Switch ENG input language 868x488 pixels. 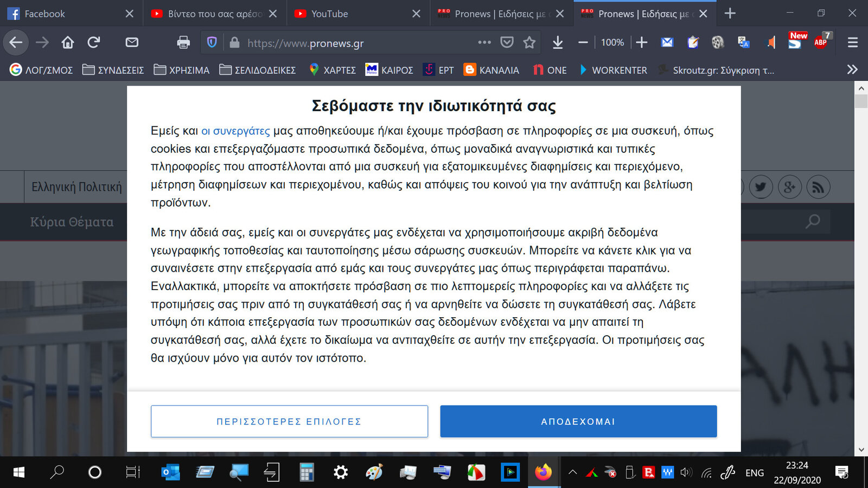(755, 473)
